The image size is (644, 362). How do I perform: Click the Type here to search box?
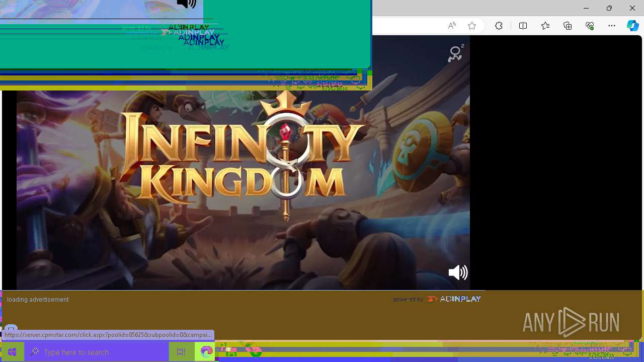[x=97, y=352]
